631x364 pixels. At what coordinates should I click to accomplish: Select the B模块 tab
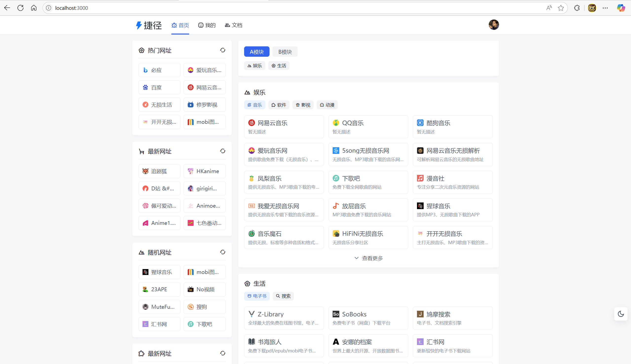(285, 52)
